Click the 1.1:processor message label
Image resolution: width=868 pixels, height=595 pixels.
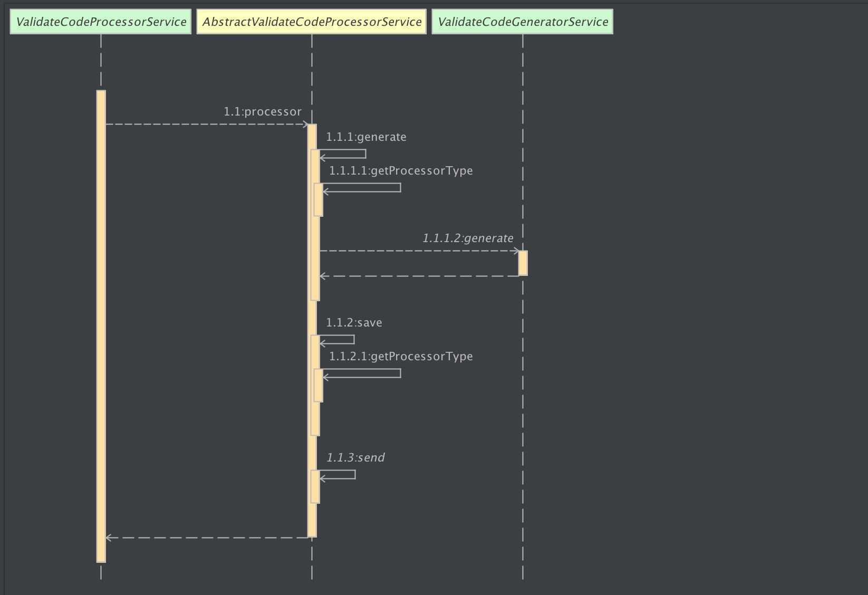pos(263,112)
